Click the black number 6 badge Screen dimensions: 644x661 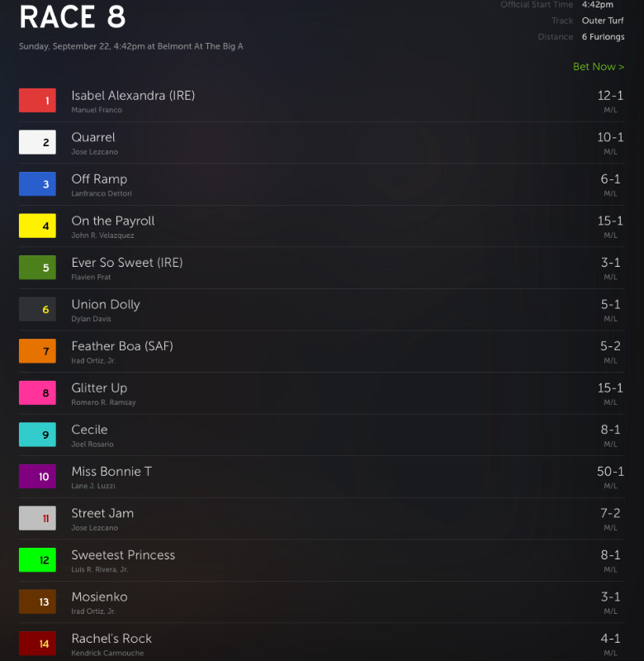click(x=37, y=309)
